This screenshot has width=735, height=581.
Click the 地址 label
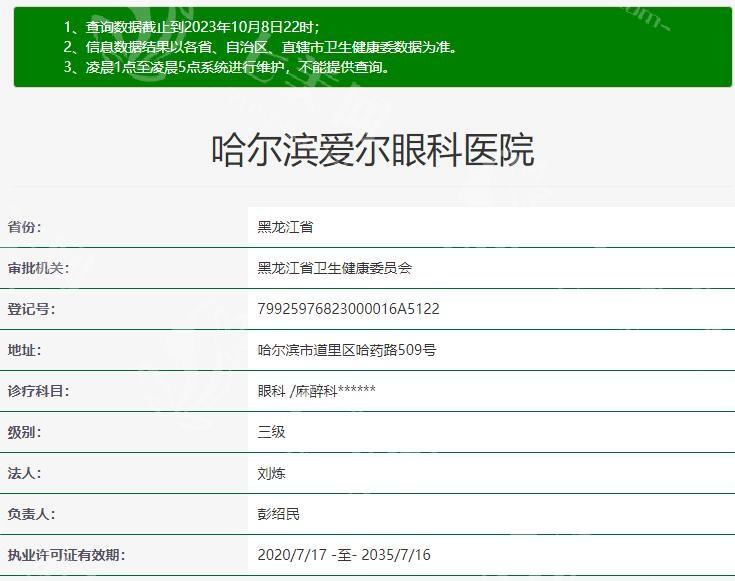click(24, 350)
